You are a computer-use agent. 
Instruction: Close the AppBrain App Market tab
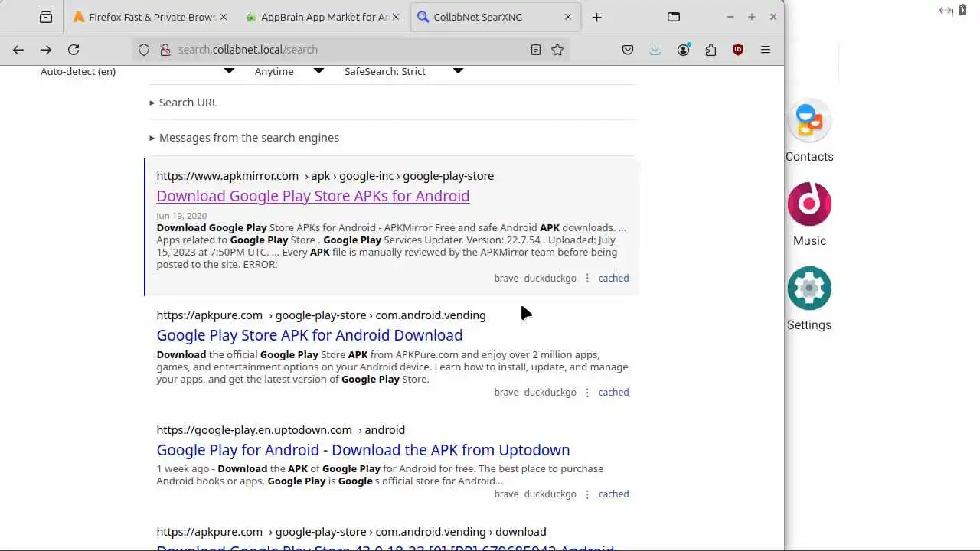pyautogui.click(x=396, y=17)
